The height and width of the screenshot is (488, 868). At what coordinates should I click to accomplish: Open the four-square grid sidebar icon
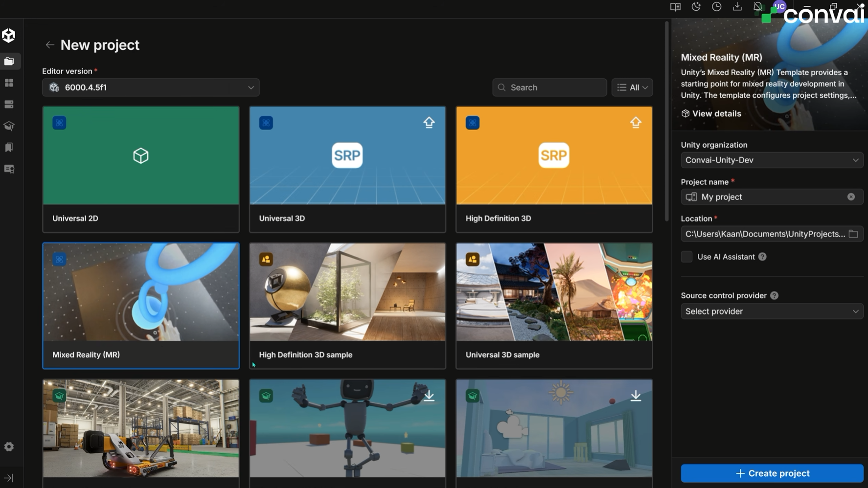[9, 83]
